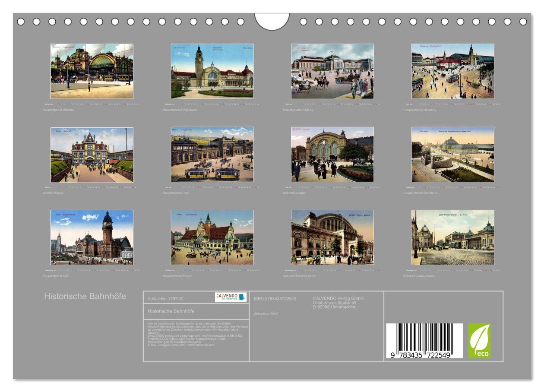
Task: Click the 'D-82008 Unterhaching' address line
Action: click(335, 307)
